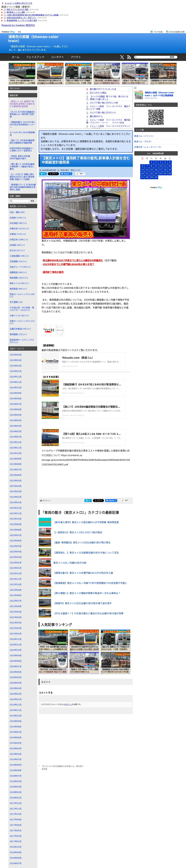Select day 28 in the April calendar

pos(147,177)
